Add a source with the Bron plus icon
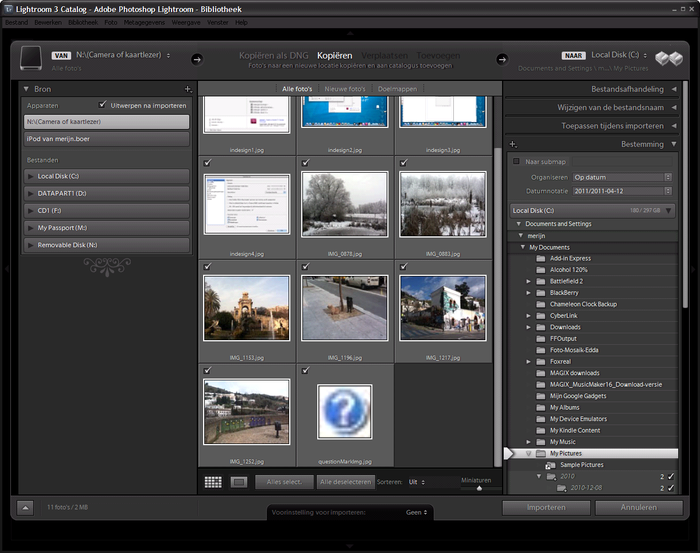Screen dimensions: 700x553 188,89
